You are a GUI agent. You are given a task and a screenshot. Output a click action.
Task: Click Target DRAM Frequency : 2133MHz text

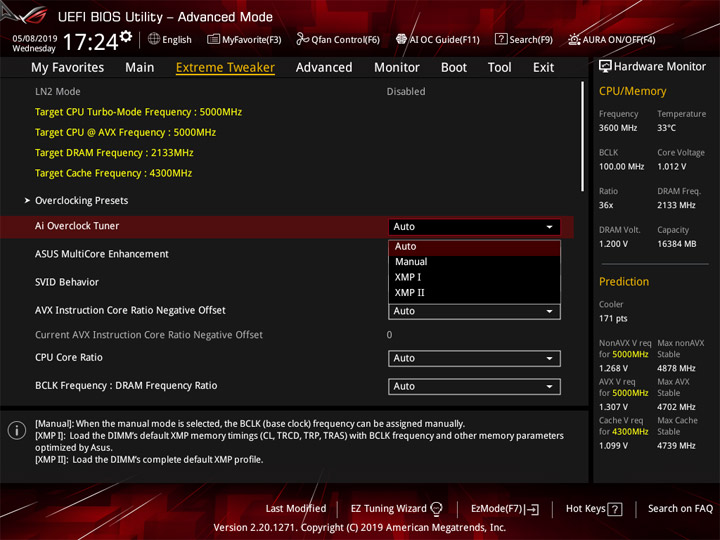114,153
